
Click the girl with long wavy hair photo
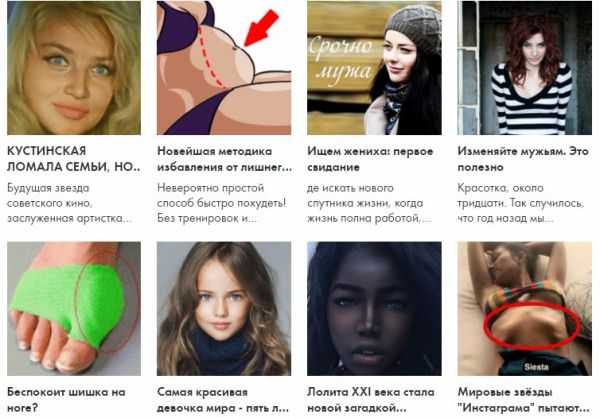[x=224, y=309]
